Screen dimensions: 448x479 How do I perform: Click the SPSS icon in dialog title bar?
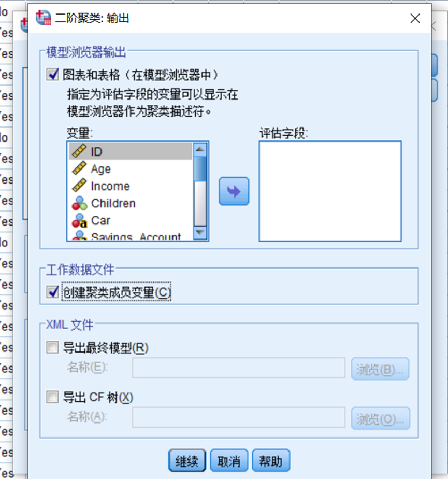[44, 18]
